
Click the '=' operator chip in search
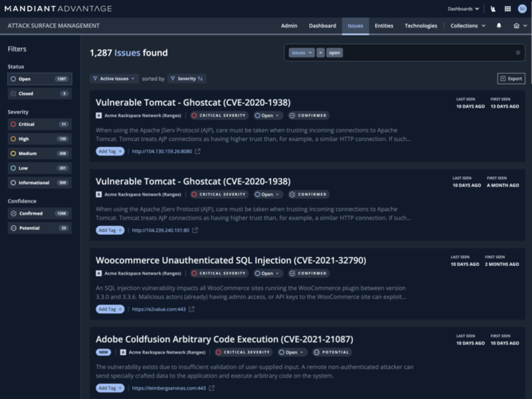tap(321, 53)
